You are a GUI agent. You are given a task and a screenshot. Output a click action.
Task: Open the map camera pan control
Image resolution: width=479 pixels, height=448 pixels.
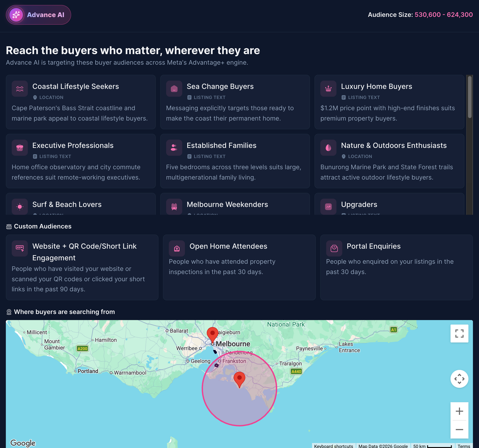click(x=459, y=379)
